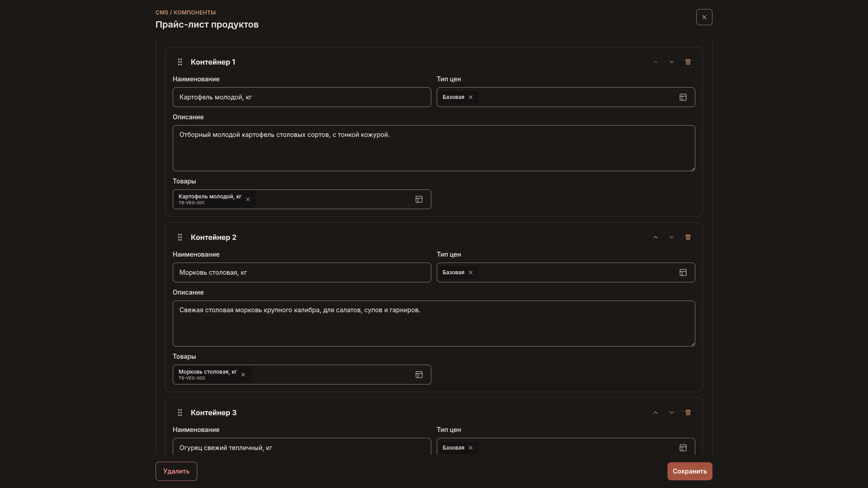
Task: Edit description about Отборный молодой картофель
Action: pyautogui.click(x=433, y=148)
